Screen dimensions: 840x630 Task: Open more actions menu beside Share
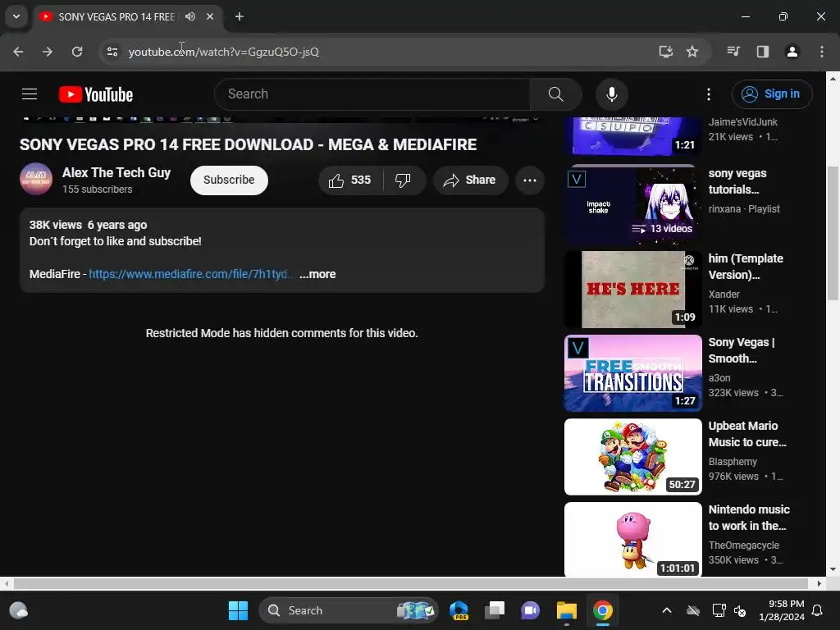pos(530,180)
